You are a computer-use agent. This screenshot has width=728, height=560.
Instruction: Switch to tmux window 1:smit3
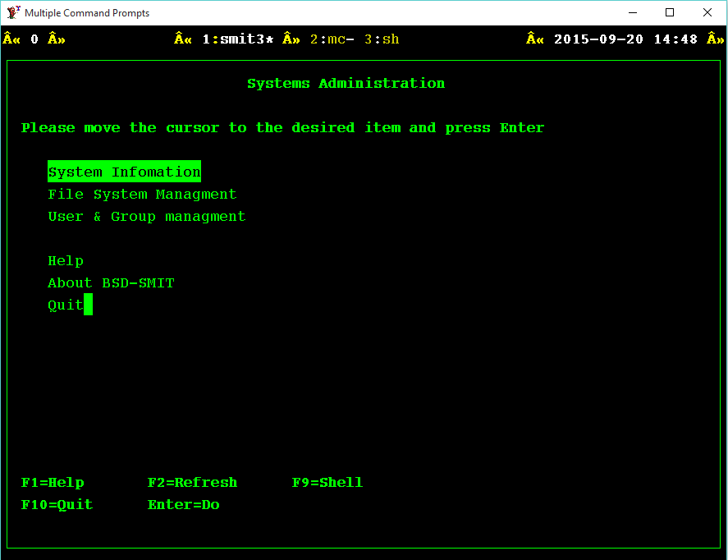238,39
